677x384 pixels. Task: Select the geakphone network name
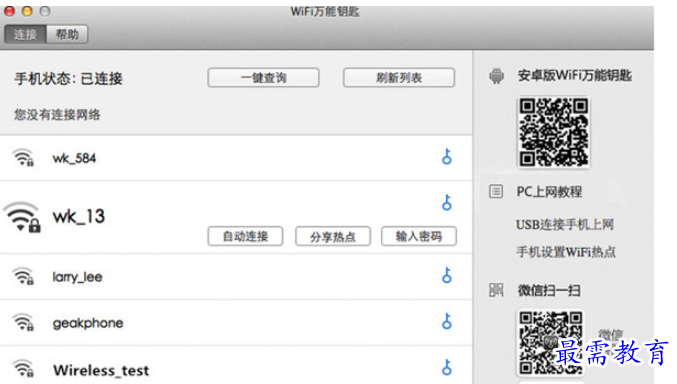(88, 323)
